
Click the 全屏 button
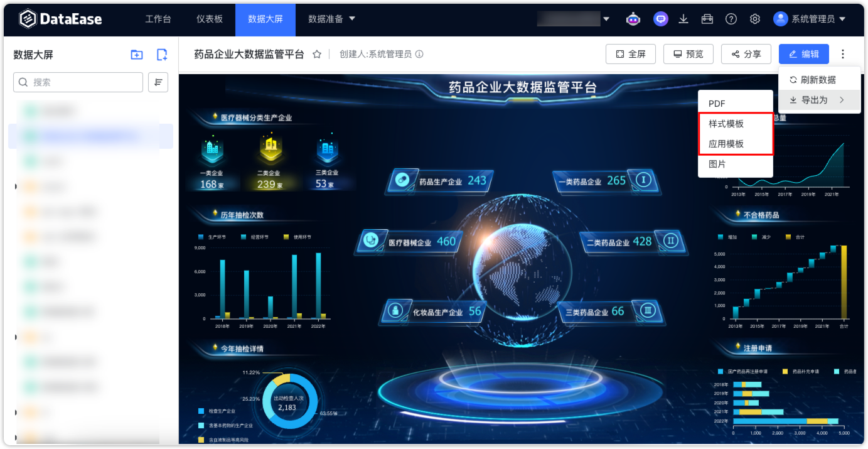pyautogui.click(x=631, y=54)
